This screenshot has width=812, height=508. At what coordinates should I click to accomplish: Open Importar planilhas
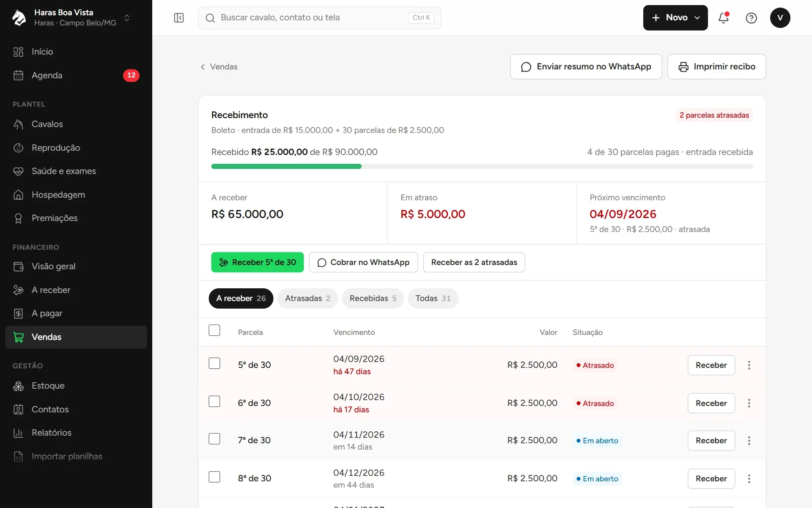76,456
